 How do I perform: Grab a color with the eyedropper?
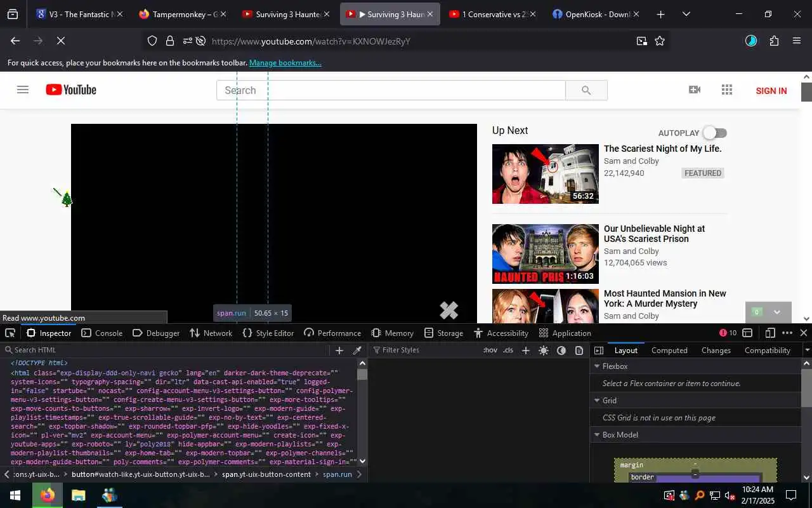click(x=357, y=350)
